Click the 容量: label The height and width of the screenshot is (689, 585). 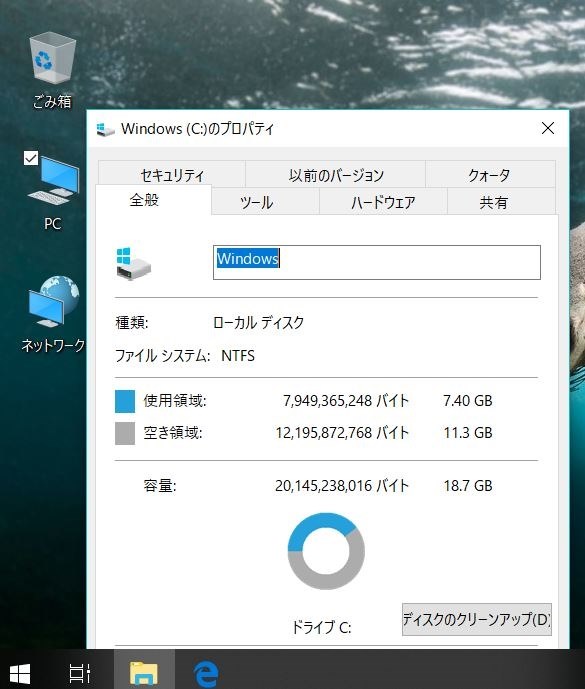(160, 486)
